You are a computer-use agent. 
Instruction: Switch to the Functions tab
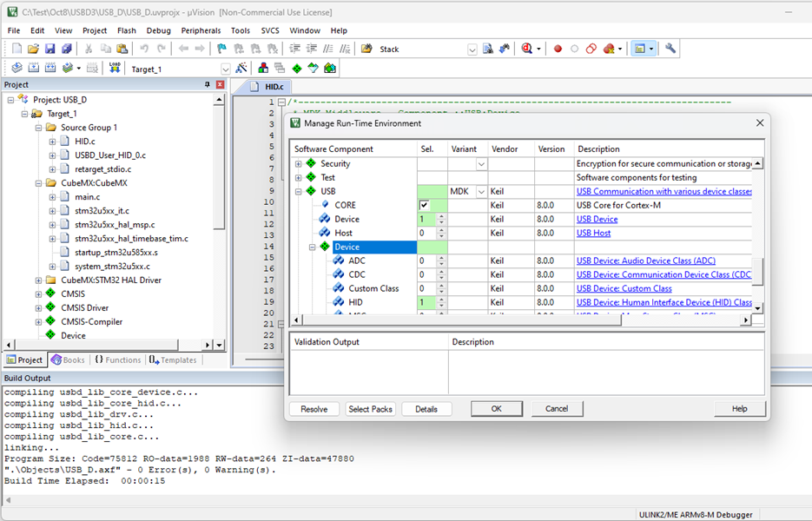tap(117, 359)
